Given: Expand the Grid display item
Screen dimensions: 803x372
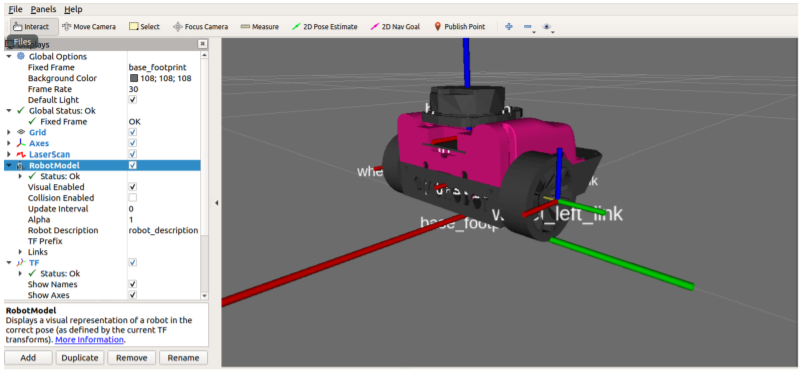Looking at the screenshot, I should (x=9, y=132).
